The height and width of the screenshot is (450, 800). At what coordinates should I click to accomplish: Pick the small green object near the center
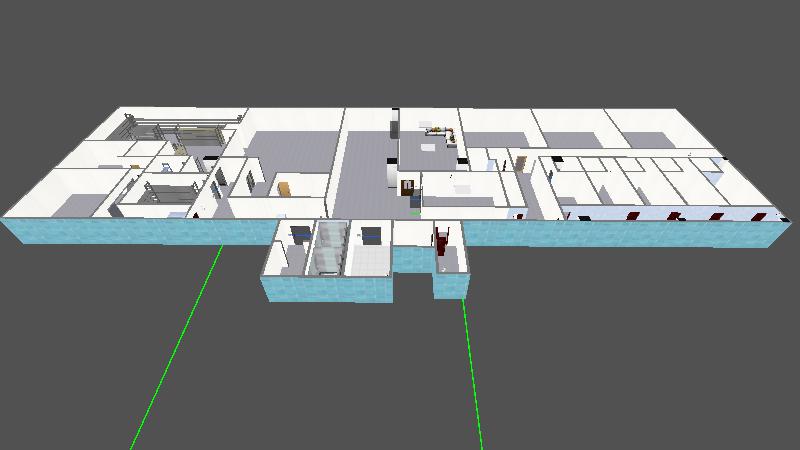pos(415,212)
